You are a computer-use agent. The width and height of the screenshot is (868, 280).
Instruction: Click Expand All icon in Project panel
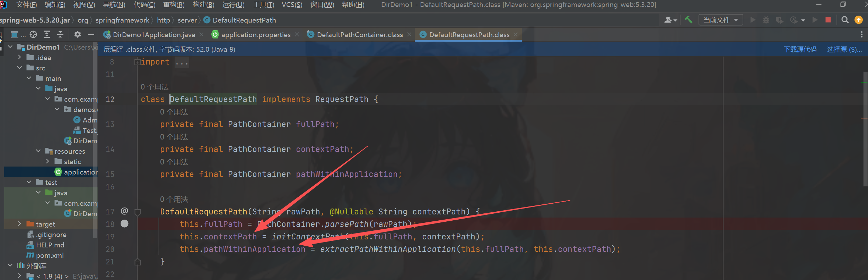pos(47,34)
